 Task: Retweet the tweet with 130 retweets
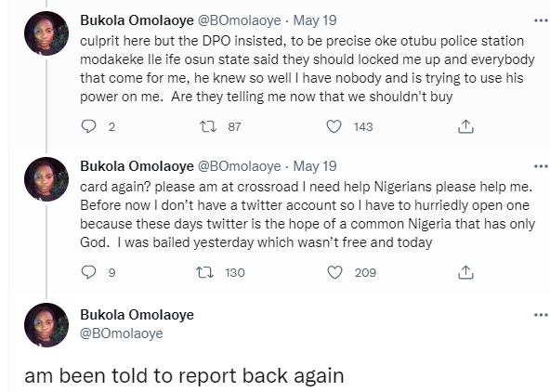tap(204, 272)
